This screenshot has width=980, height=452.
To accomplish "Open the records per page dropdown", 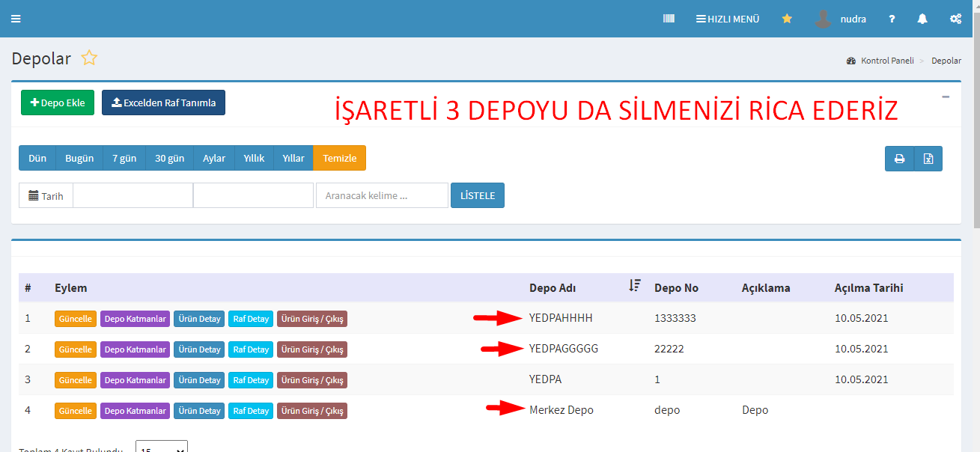I will click(x=161, y=448).
